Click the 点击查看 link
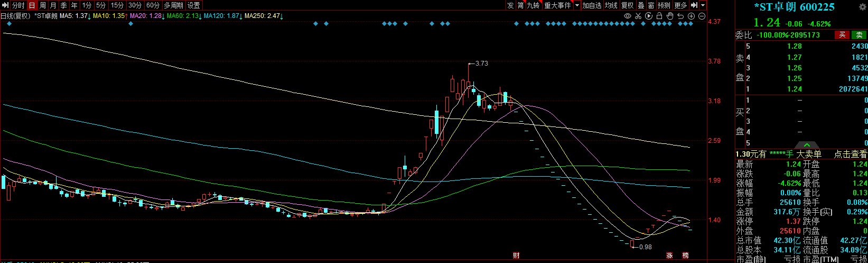Viewport: 868px width, 263px height. click(x=850, y=155)
